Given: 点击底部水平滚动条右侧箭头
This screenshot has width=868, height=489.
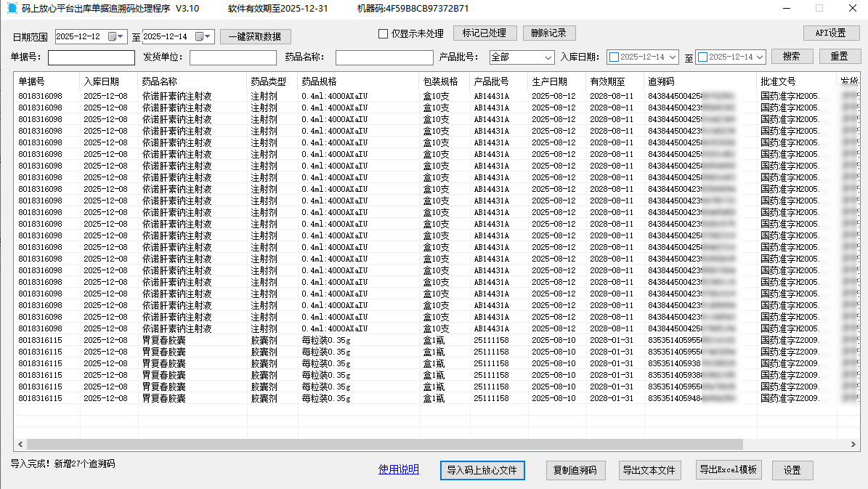Looking at the screenshot, I should (854, 443).
